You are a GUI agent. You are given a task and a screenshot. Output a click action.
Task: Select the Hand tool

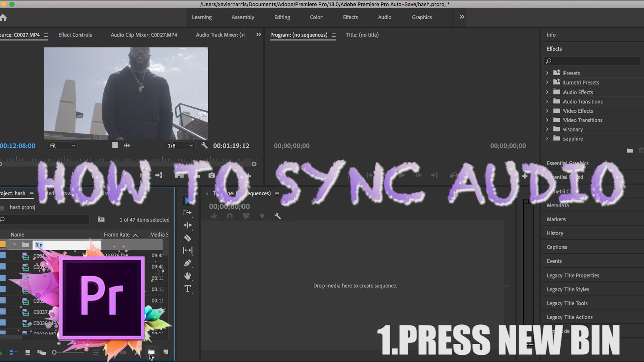point(188,276)
